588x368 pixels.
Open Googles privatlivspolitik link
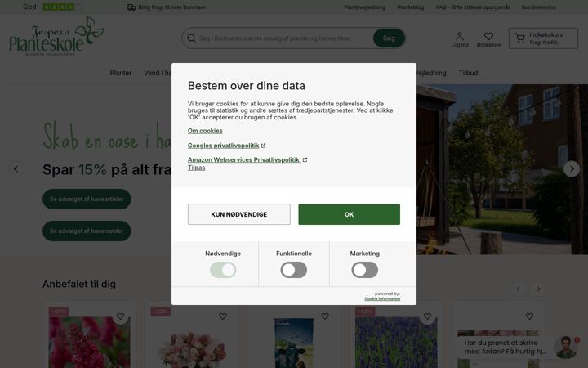coord(223,146)
